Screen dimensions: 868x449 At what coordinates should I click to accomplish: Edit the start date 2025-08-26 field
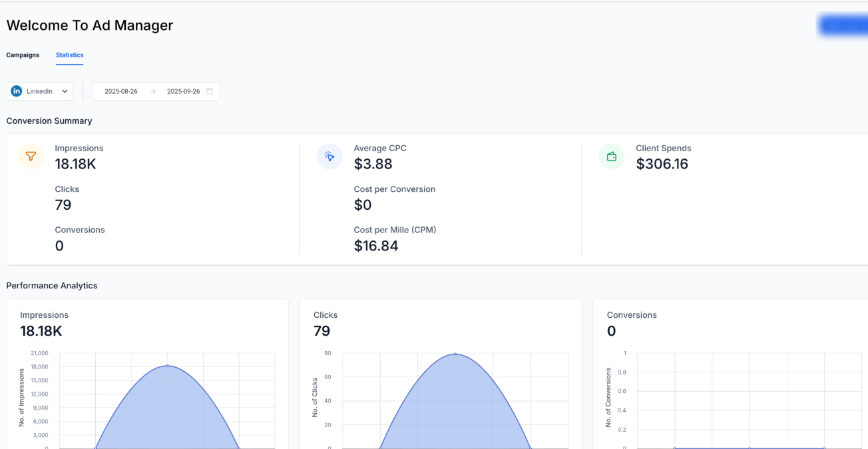[x=121, y=91]
